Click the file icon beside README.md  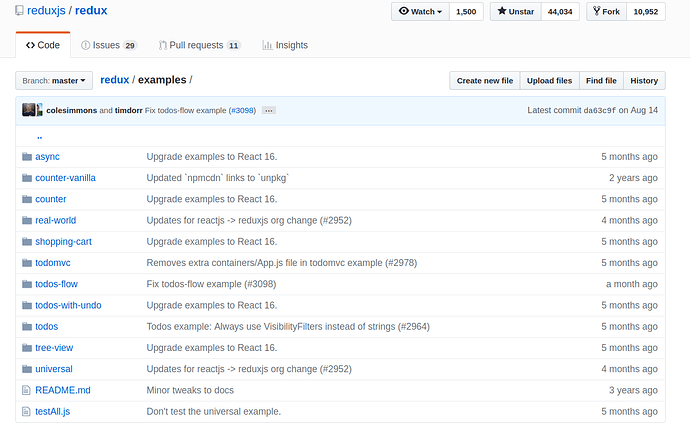click(x=26, y=390)
